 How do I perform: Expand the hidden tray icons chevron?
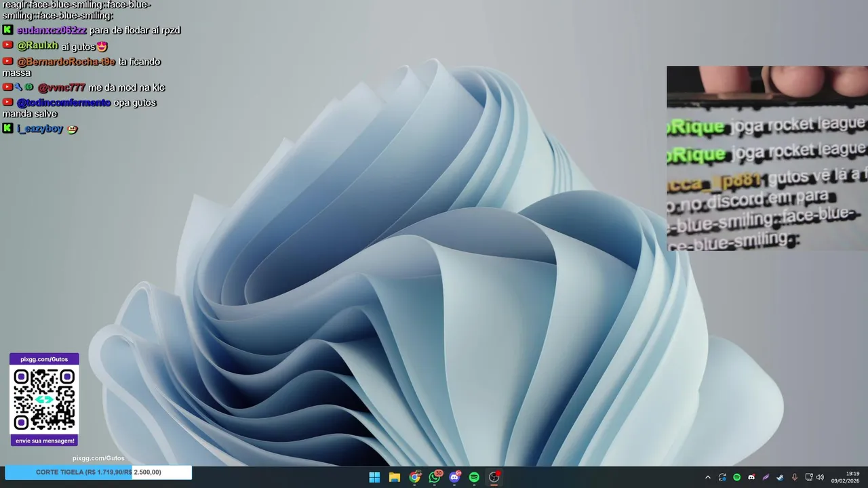pyautogui.click(x=708, y=477)
